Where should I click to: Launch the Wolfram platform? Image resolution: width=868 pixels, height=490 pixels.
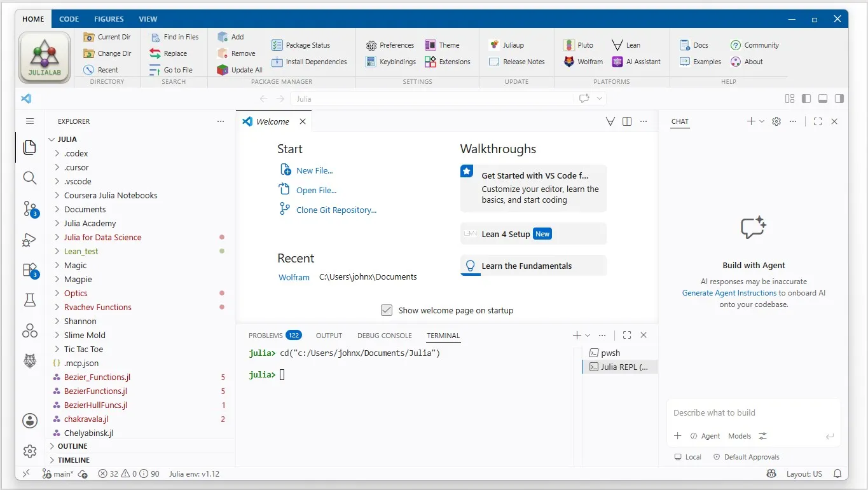583,62
